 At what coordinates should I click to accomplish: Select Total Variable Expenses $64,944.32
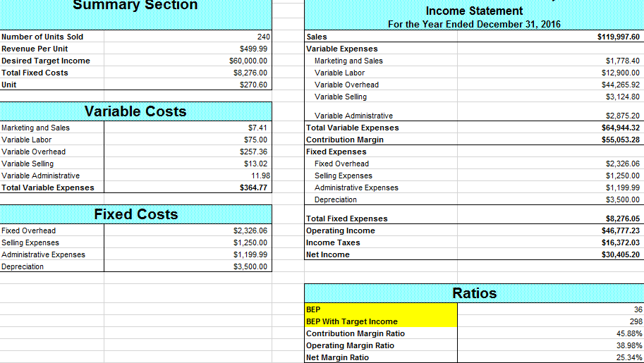click(x=621, y=128)
